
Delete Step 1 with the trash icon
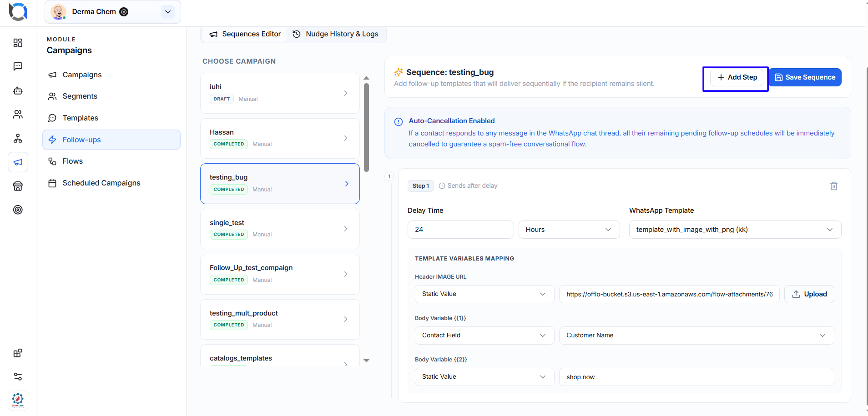pos(834,186)
